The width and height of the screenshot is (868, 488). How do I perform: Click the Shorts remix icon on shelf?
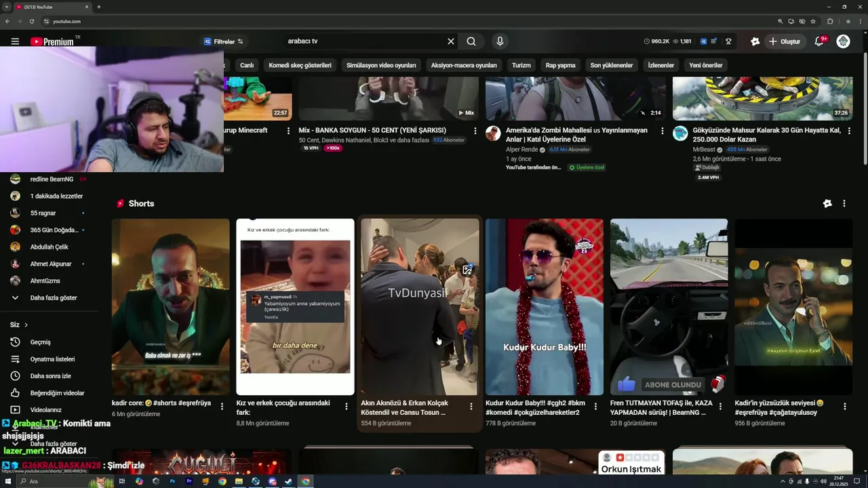pos(827,203)
